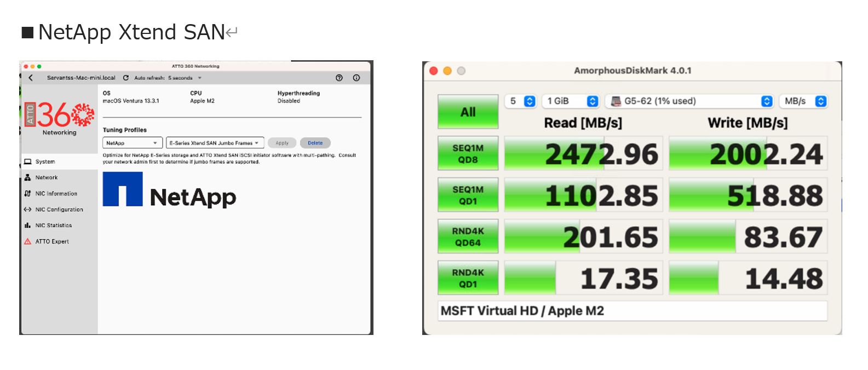This screenshot has width=868, height=370.
Task: Click the SEQ1M QD8 write bar 2002.24
Action: click(x=748, y=153)
